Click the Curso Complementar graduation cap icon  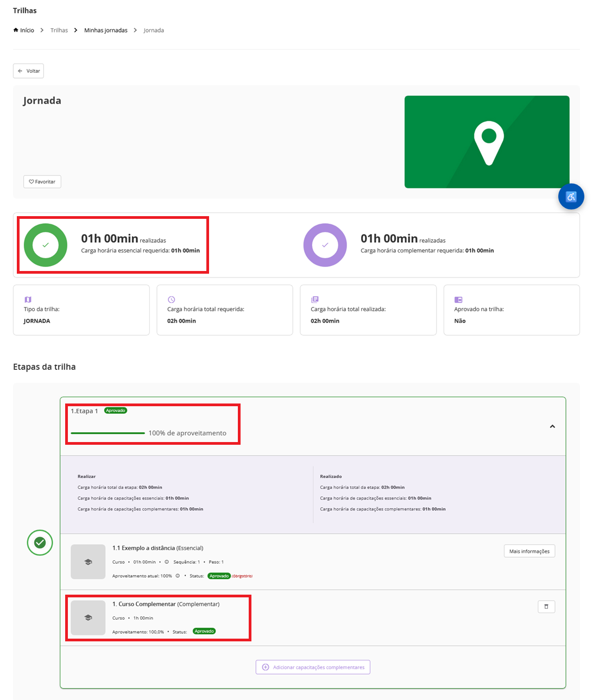[x=88, y=617]
